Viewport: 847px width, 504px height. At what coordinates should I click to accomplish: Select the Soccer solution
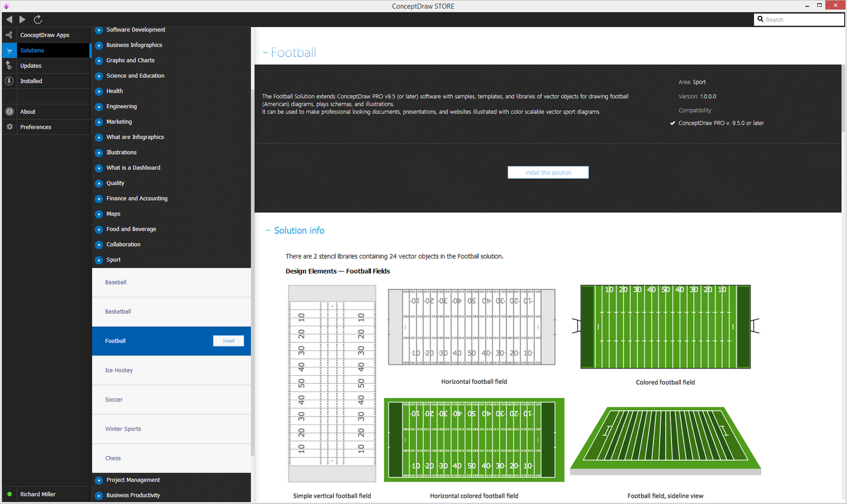(x=172, y=400)
